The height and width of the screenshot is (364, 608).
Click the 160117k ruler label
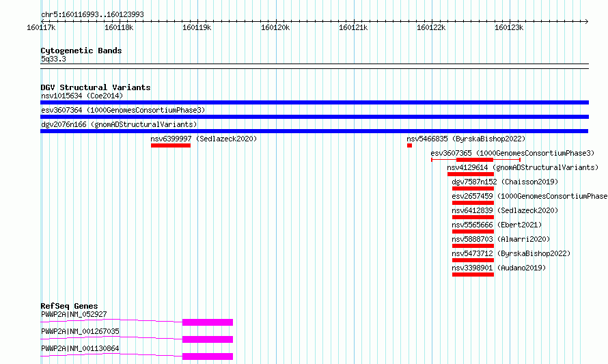41,27
